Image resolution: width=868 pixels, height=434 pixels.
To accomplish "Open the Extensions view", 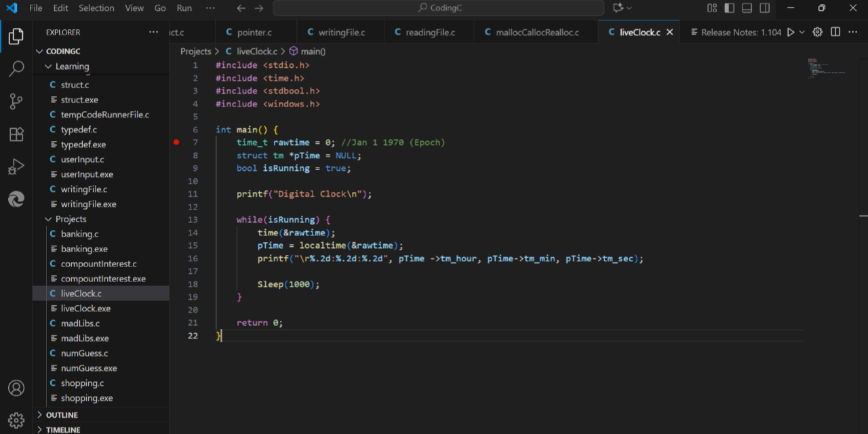I will tap(16, 134).
